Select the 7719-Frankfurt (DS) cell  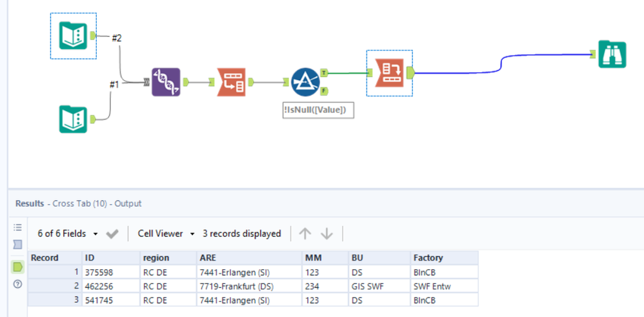click(249, 286)
